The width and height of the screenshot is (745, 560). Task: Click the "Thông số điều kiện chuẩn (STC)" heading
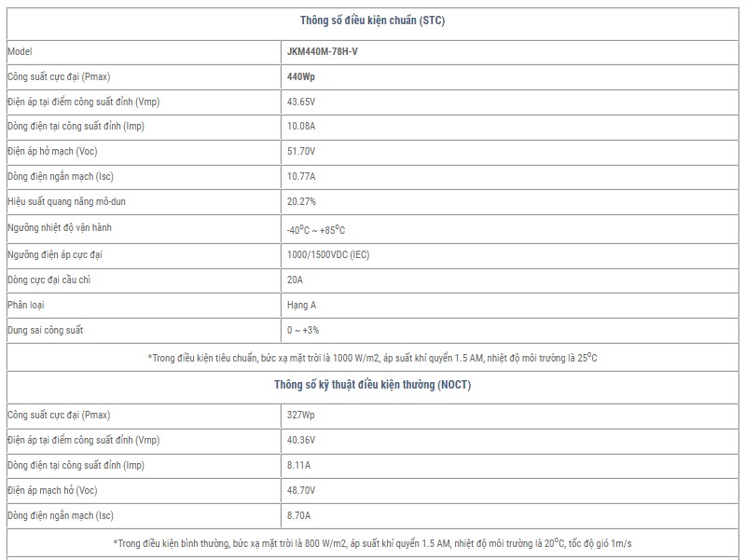click(372, 20)
